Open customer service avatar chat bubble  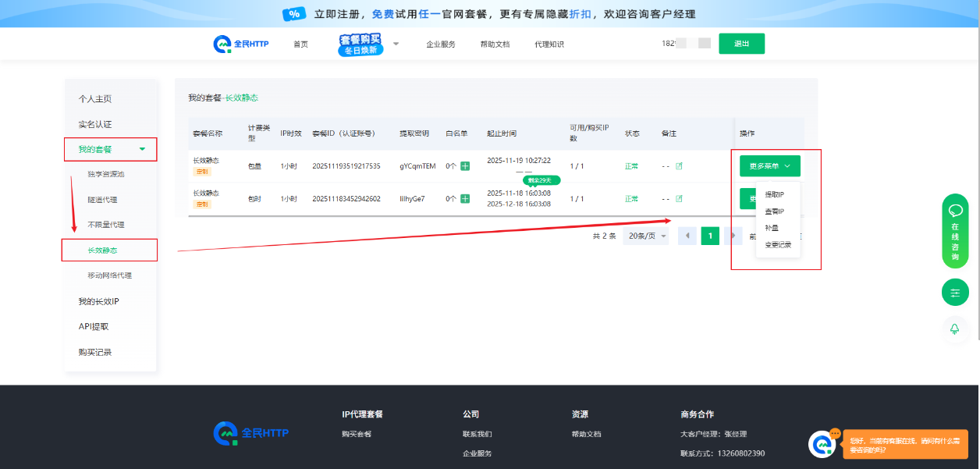click(x=822, y=444)
